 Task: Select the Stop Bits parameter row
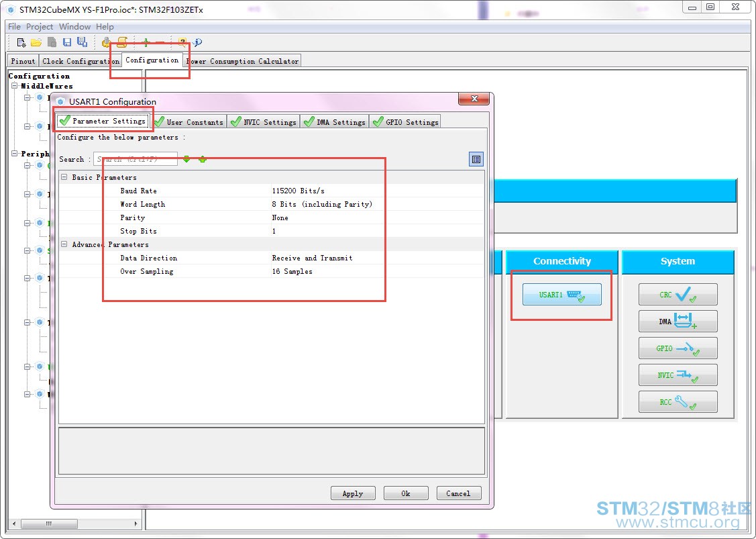[272, 231]
